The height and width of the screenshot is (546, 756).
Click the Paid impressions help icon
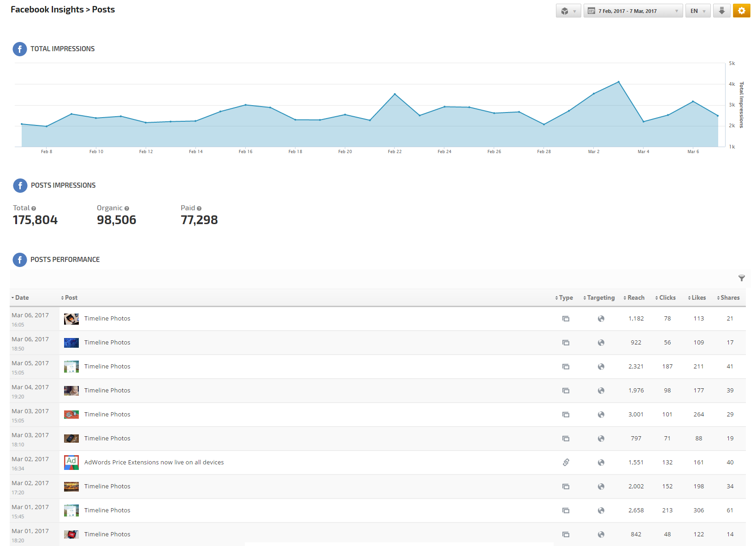click(x=199, y=208)
